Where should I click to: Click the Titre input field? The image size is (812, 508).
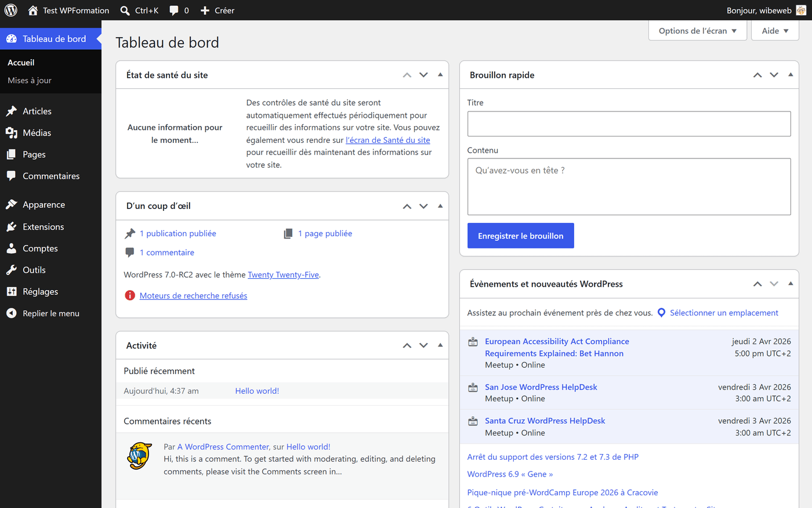[x=629, y=124]
